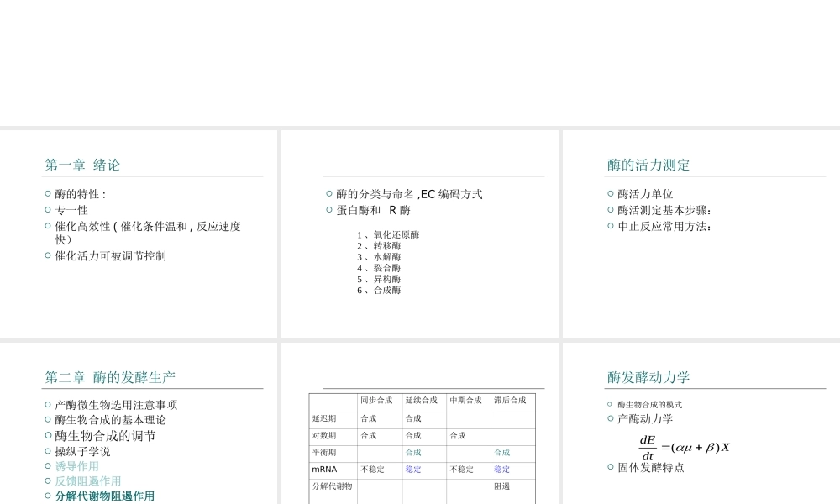840x504 pixels.
Task: Click the bullet icon beside 操纵子学说
Action: click(46, 451)
